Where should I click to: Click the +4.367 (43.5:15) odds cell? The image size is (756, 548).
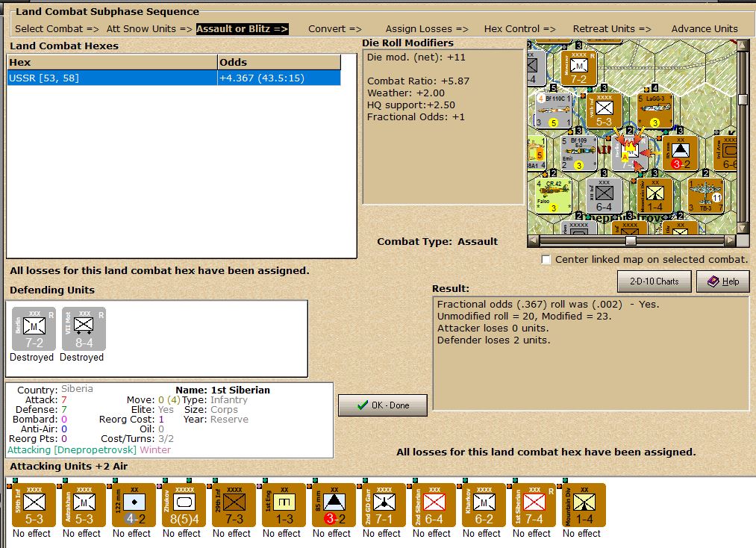point(278,78)
